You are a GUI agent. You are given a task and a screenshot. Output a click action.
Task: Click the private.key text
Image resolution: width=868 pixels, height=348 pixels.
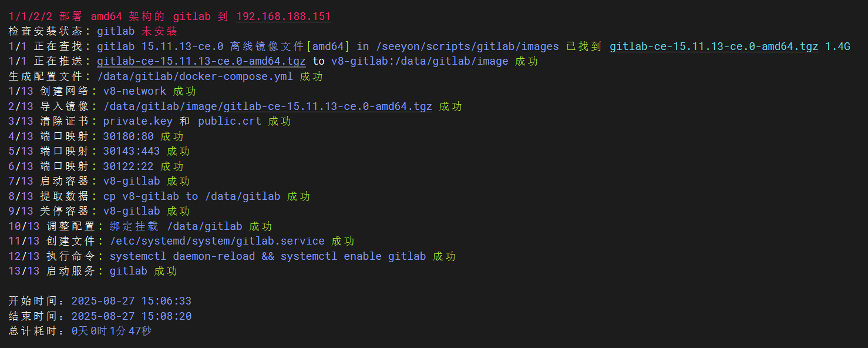click(x=137, y=121)
